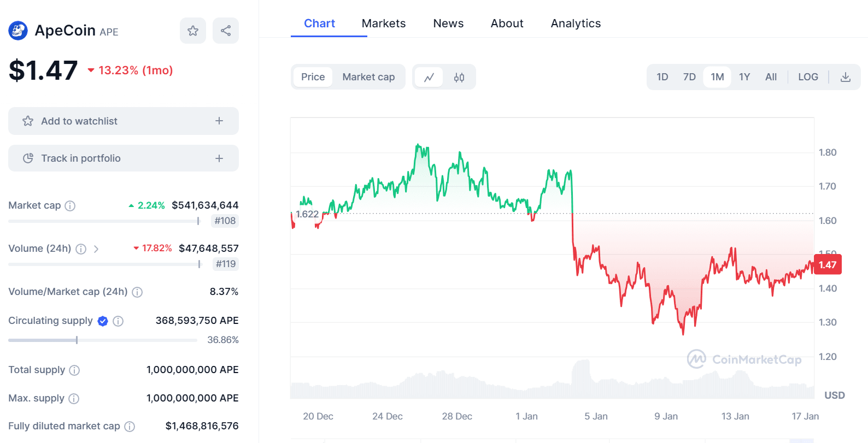Select the 1Y time range
The height and width of the screenshot is (443, 868).
point(744,77)
